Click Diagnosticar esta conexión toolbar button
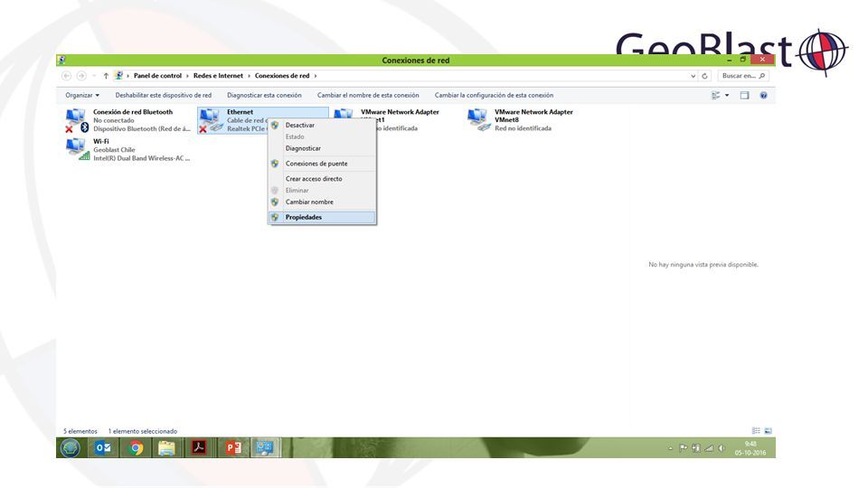The height and width of the screenshot is (488, 868). (264, 95)
